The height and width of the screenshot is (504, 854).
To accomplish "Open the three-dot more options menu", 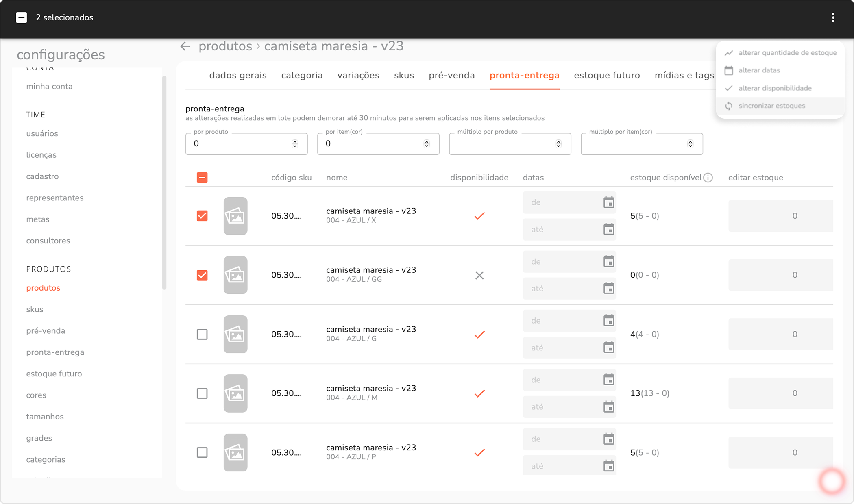I will click(833, 17).
